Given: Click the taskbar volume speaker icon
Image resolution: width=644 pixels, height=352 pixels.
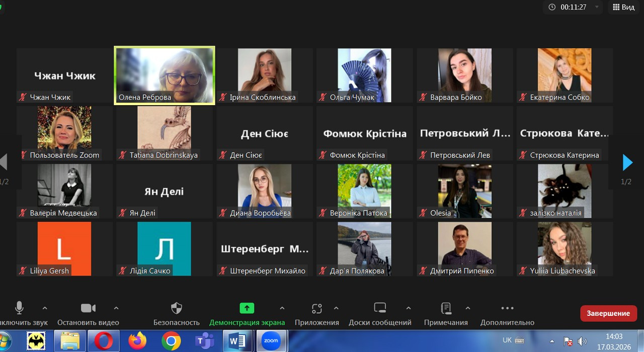Looking at the screenshot, I should 582,341.
